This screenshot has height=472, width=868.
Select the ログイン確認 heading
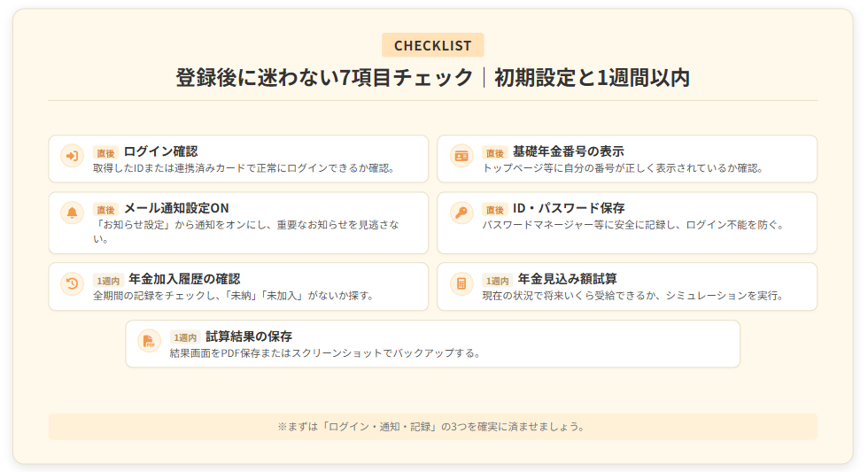click(x=160, y=151)
